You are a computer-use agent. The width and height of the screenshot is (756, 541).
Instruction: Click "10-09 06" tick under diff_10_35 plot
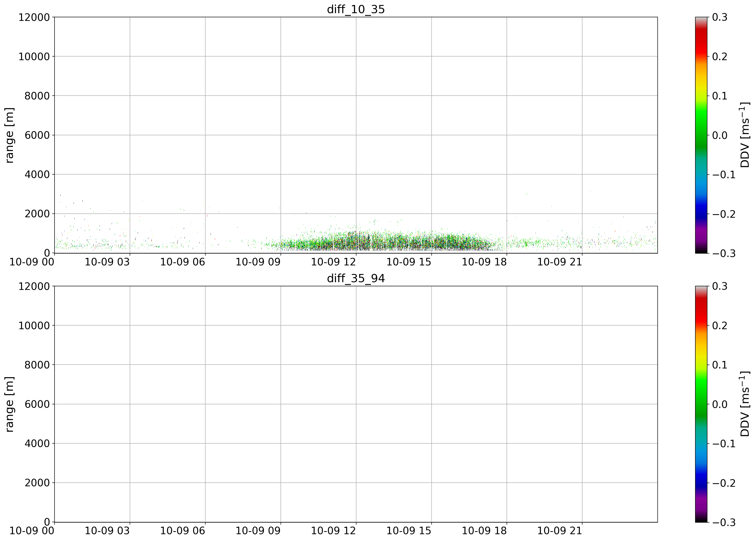pyautogui.click(x=183, y=262)
